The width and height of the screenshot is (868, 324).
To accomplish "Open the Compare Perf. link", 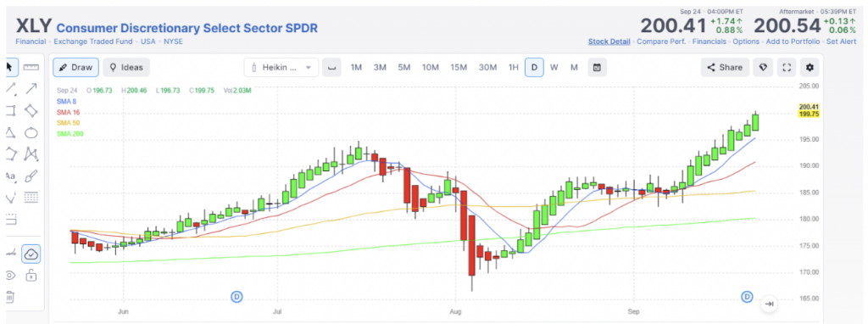I will (661, 42).
